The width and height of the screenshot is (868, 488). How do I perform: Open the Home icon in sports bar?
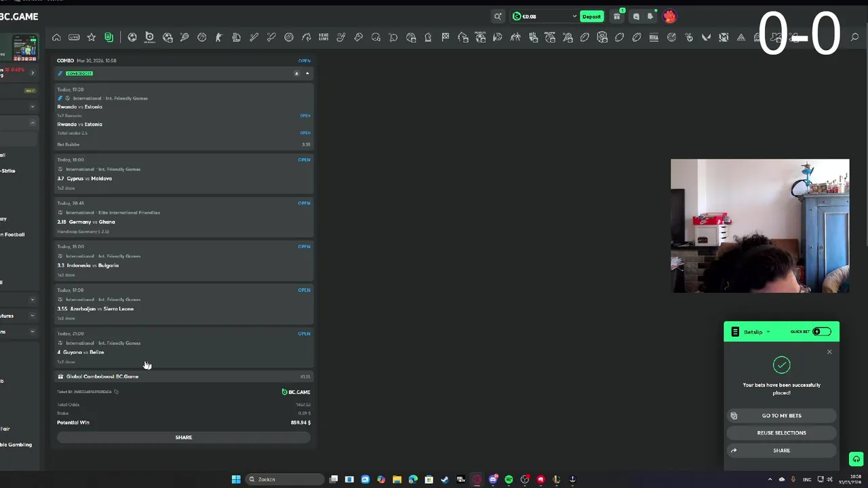(56, 37)
